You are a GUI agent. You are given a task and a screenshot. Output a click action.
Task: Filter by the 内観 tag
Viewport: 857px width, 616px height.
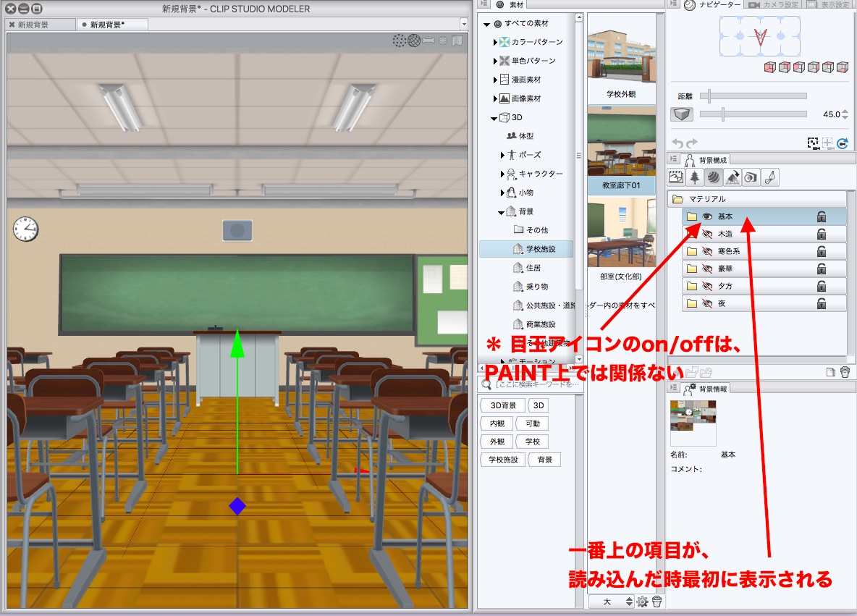tap(497, 423)
